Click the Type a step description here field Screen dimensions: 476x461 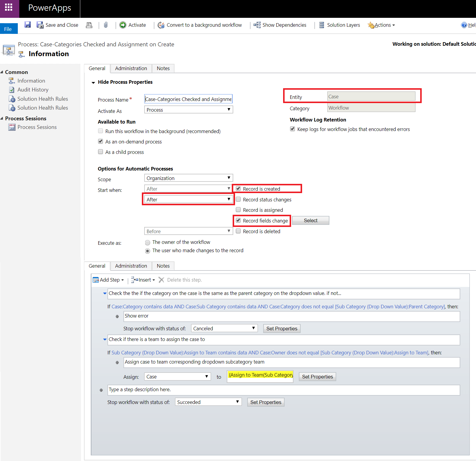[x=284, y=390]
